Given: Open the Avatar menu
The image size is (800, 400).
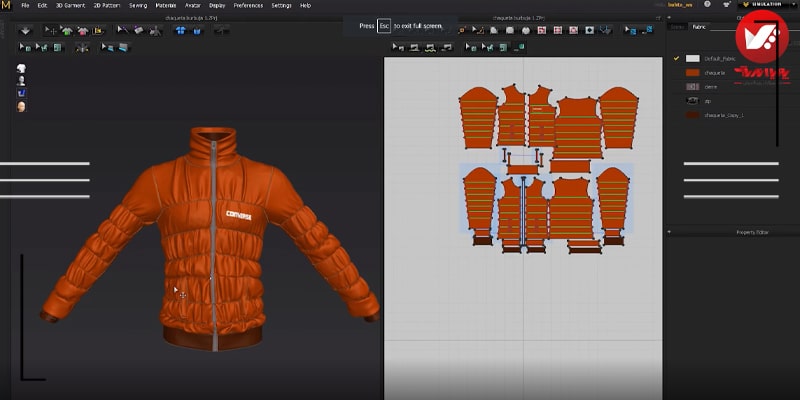Looking at the screenshot, I should coord(193,5).
